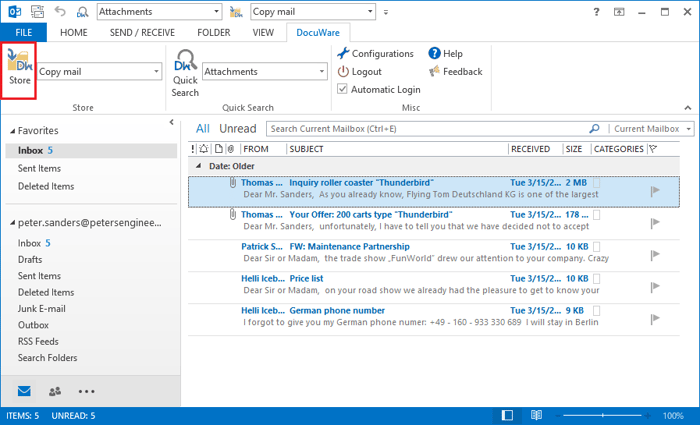700x425 pixels.
Task: Click the Undo arrow in title bar
Action: click(60, 12)
